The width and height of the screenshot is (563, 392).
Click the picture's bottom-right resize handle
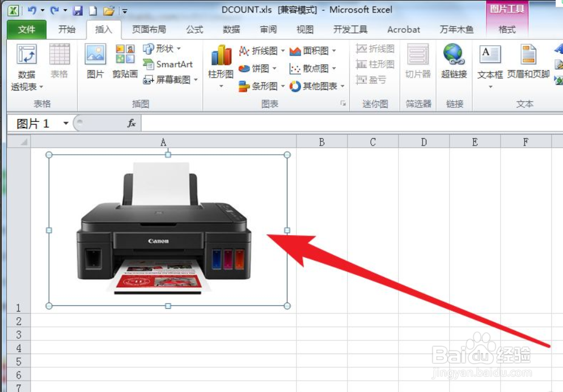287,306
